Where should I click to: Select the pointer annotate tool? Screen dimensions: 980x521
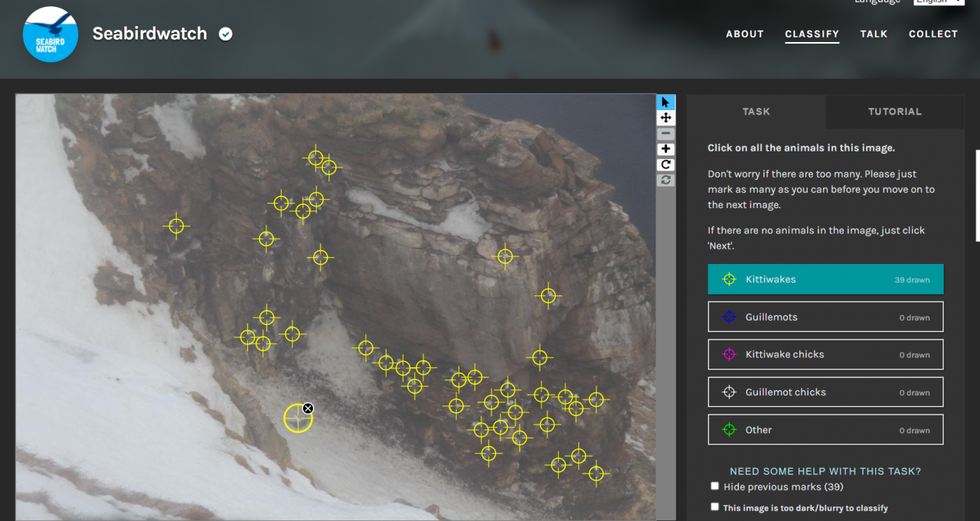666,103
